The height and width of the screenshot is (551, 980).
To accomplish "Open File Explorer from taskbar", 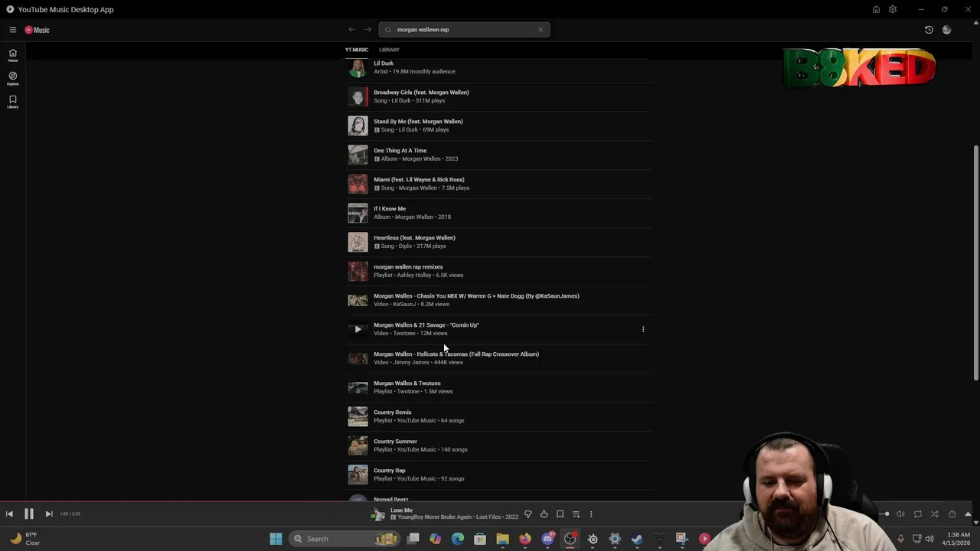I will [x=502, y=539].
